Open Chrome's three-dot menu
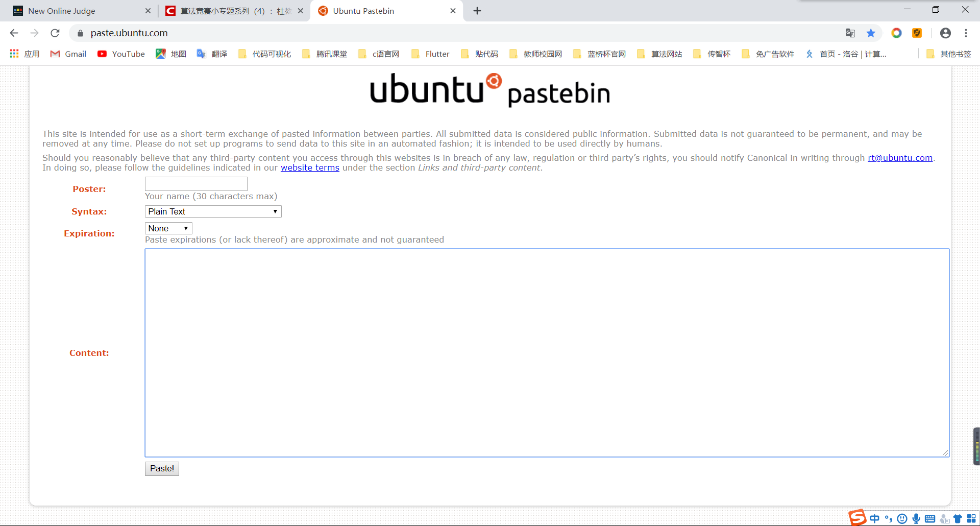The height and width of the screenshot is (526, 980). click(966, 33)
